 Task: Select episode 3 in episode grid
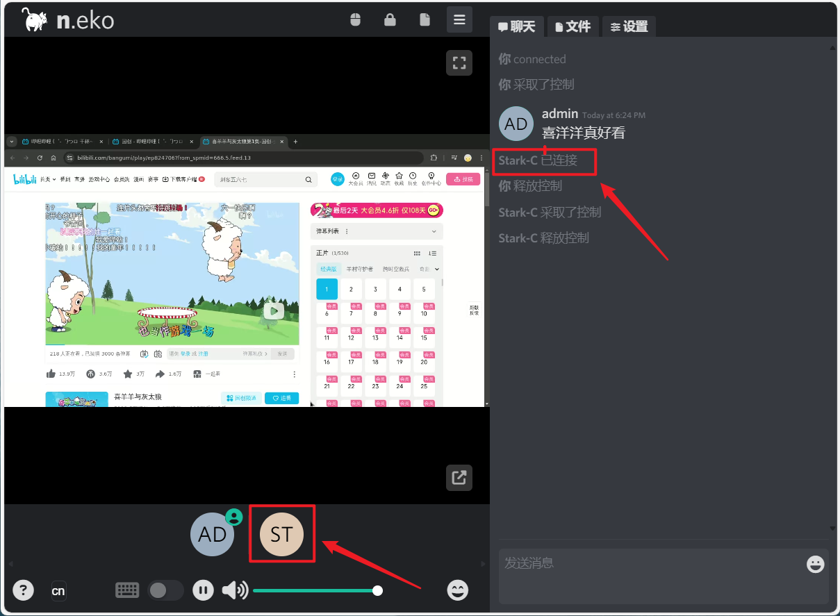375,289
